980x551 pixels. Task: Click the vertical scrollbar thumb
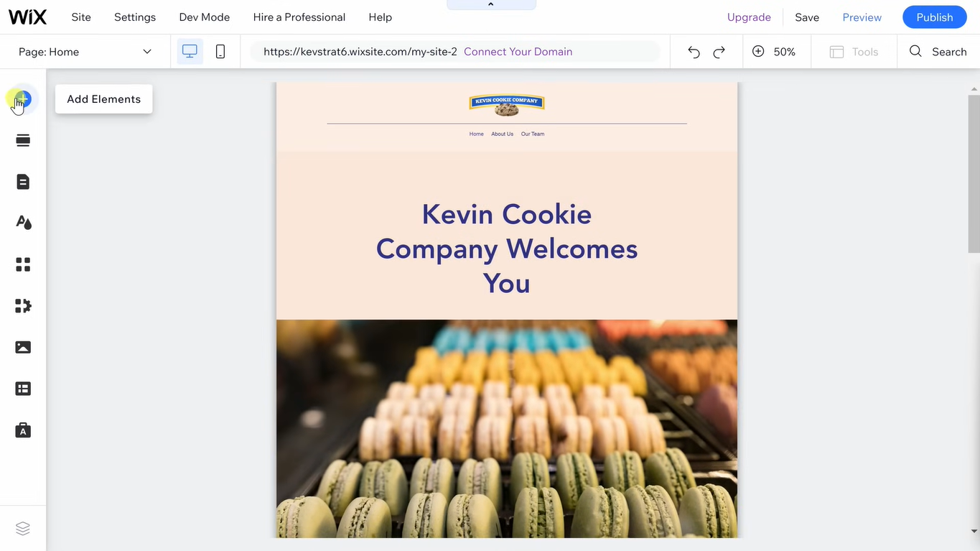[974, 174]
